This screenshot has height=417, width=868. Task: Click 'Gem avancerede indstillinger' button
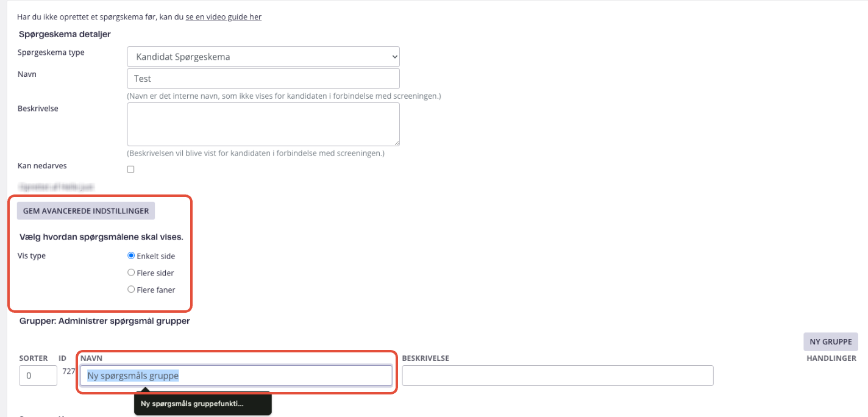(x=86, y=211)
